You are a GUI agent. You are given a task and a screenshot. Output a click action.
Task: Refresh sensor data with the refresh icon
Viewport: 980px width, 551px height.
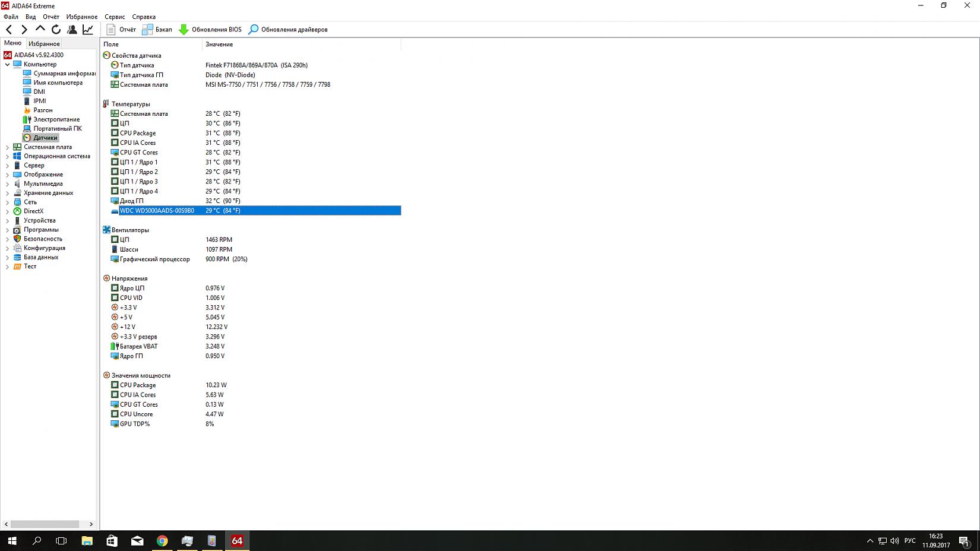[x=56, y=29]
